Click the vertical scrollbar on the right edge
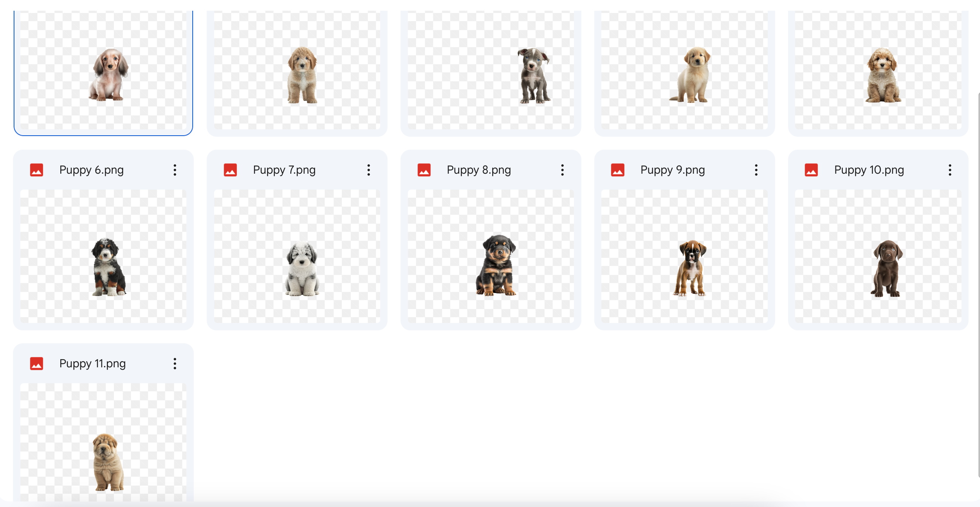 coord(978,285)
